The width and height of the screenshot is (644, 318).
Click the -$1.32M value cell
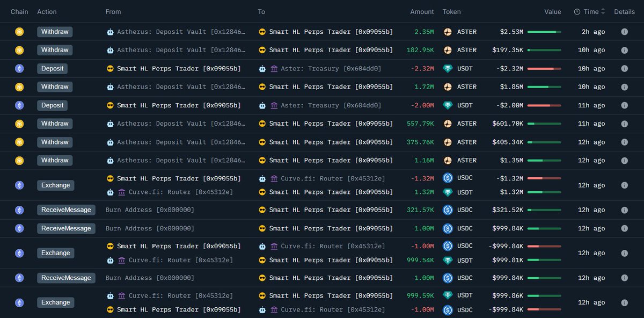509,178
